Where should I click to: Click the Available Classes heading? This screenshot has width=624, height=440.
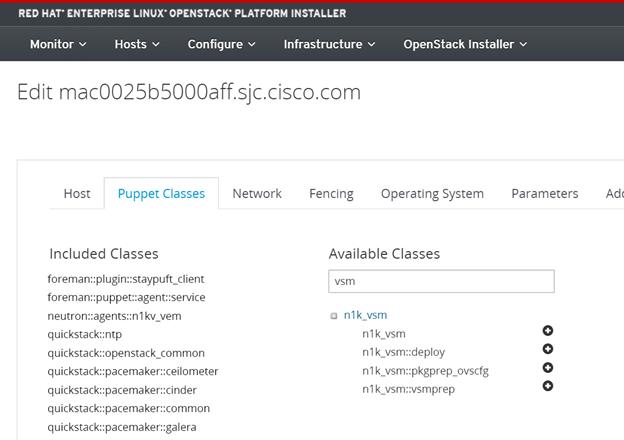[x=384, y=254]
